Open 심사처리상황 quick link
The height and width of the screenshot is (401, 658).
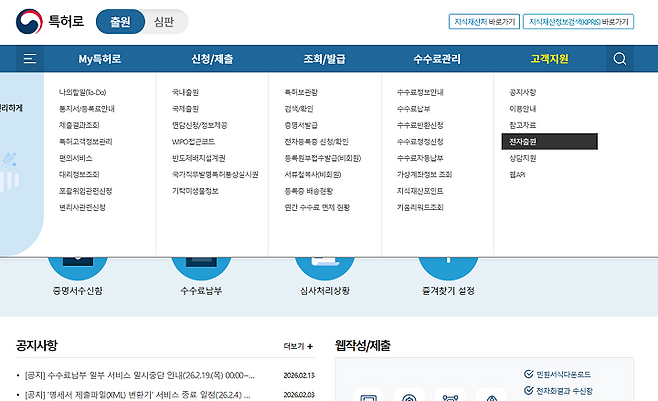coord(325,290)
